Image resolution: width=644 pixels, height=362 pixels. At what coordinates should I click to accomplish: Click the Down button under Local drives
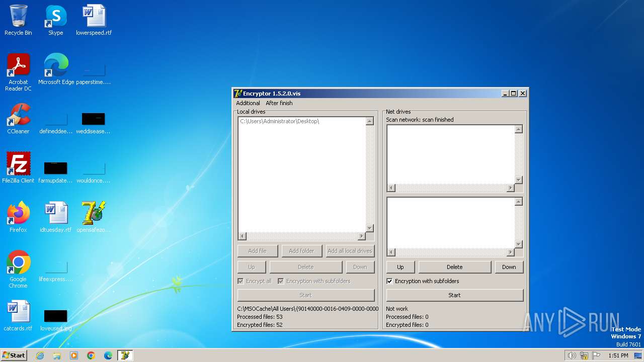tap(360, 267)
